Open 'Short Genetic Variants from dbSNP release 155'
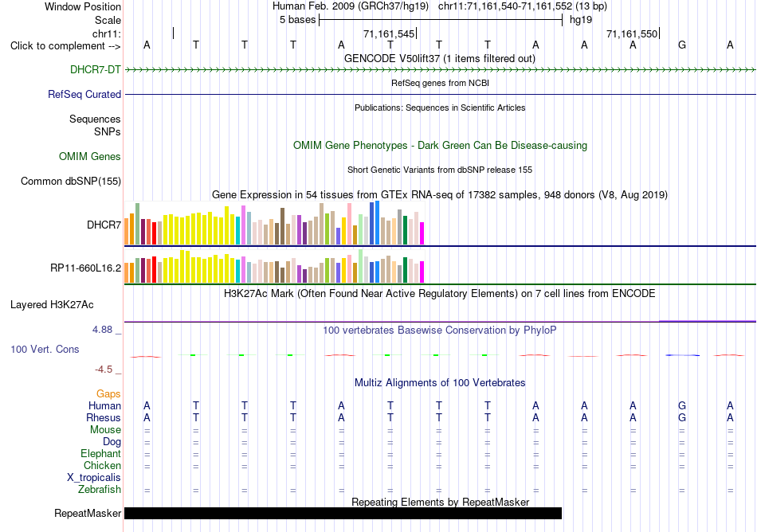 click(x=440, y=170)
